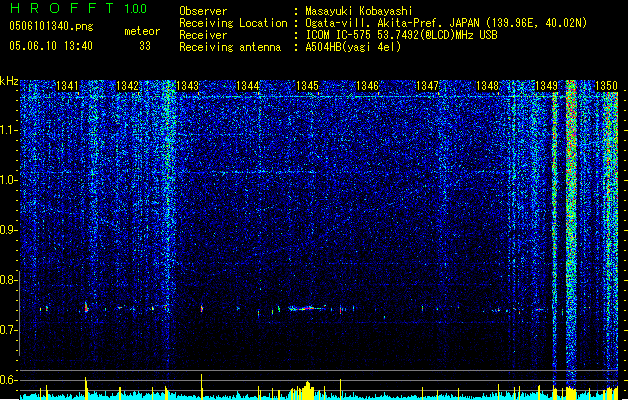629x400 pixels.
Task: Click the 1341 time marker
Action: pos(67,86)
